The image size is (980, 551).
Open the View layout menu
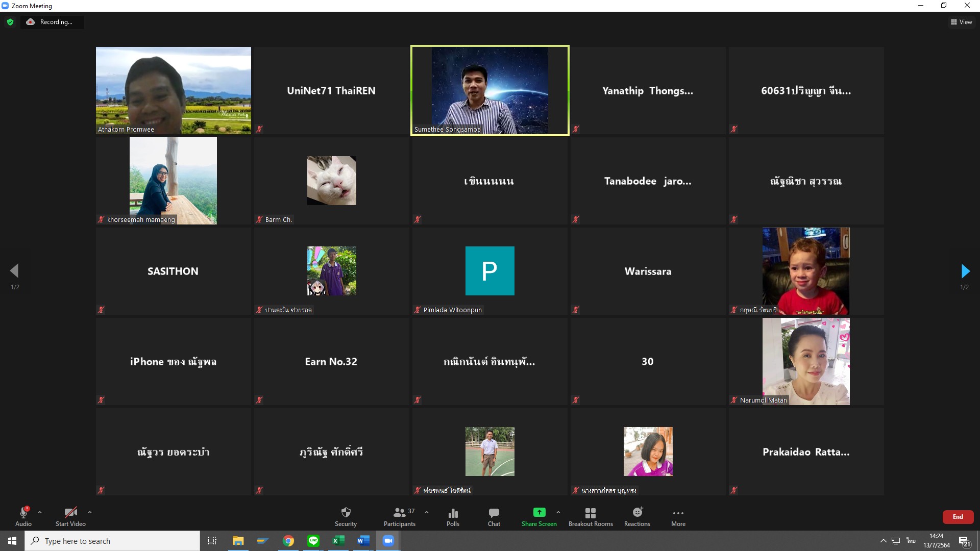961,22
